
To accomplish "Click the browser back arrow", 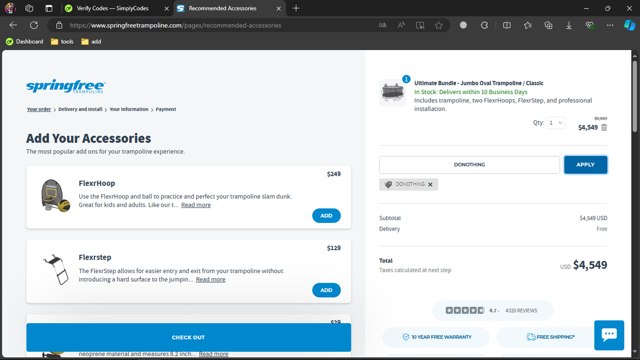I will [13, 25].
